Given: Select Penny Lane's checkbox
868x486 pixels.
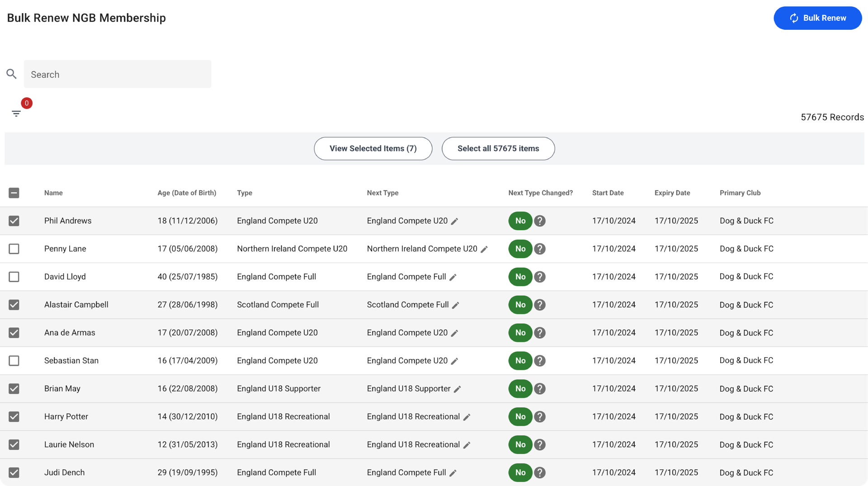Looking at the screenshot, I should click(x=14, y=249).
